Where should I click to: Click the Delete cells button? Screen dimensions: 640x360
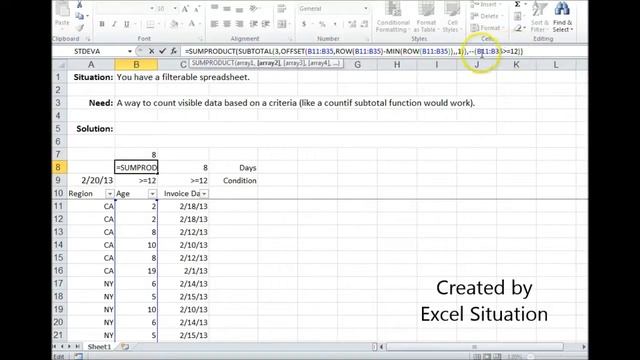[485, 16]
